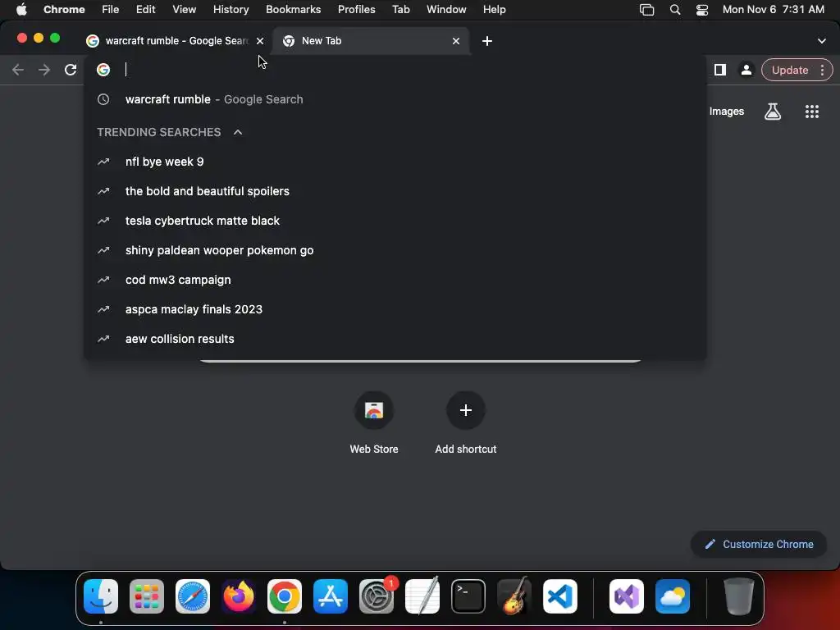Open Finder from the dock
Image resolution: width=840 pixels, height=630 pixels.
click(101, 596)
